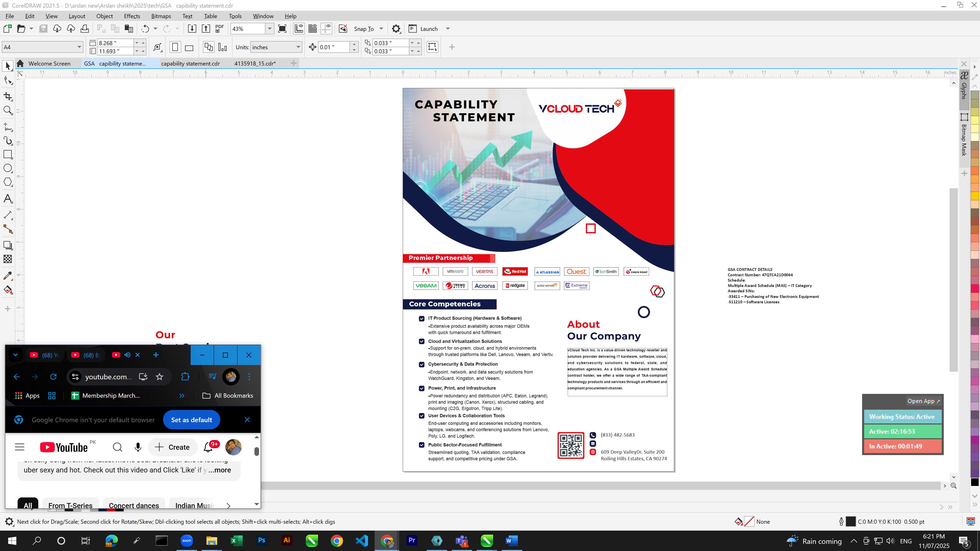Toggle show grid button
980x551 pixels.
point(313,29)
